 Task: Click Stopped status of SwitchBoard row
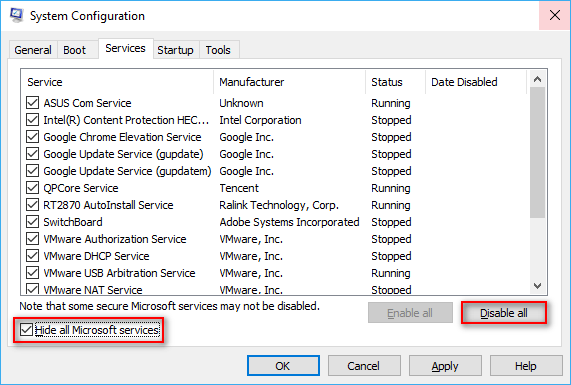coord(391,222)
